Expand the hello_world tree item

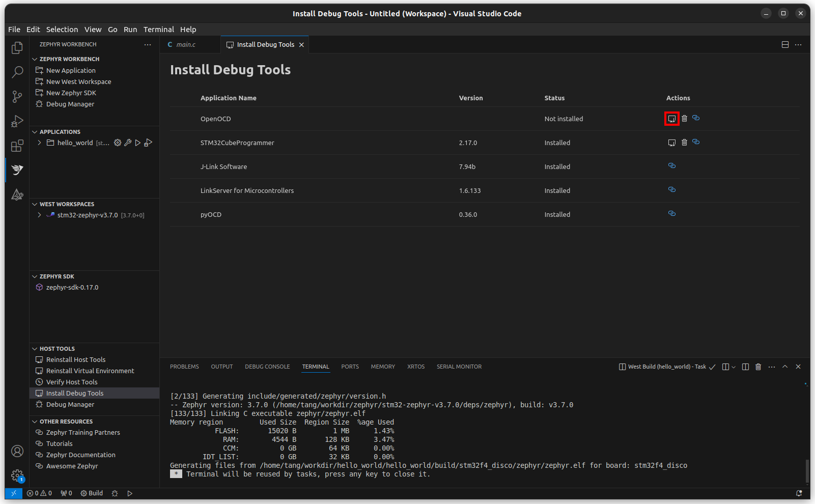[x=39, y=143]
